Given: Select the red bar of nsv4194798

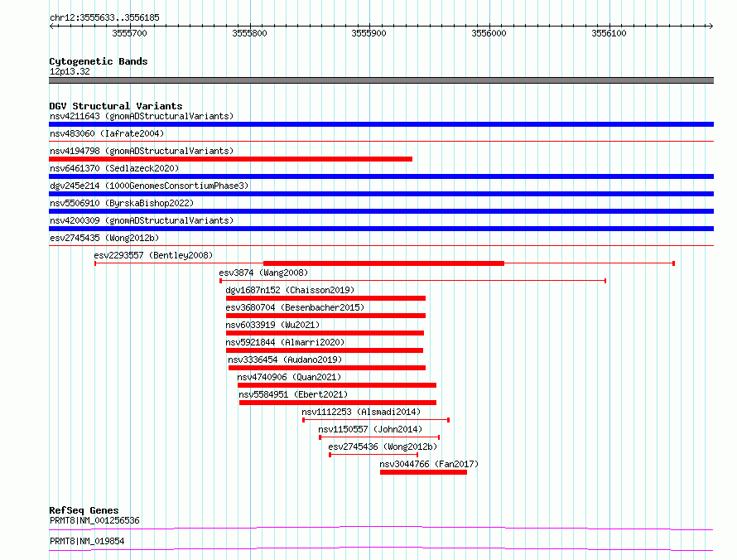Looking at the screenshot, I should [x=230, y=159].
